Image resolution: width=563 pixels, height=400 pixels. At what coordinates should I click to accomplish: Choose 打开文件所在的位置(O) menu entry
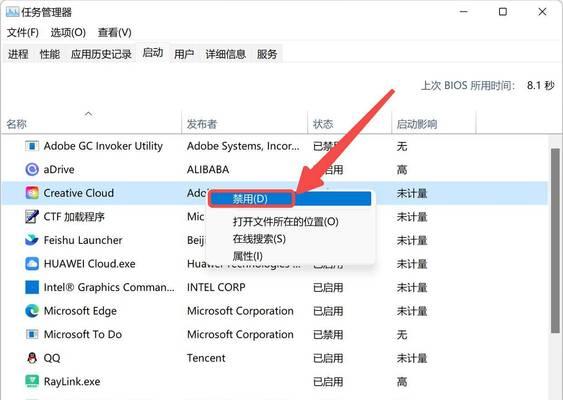(285, 222)
